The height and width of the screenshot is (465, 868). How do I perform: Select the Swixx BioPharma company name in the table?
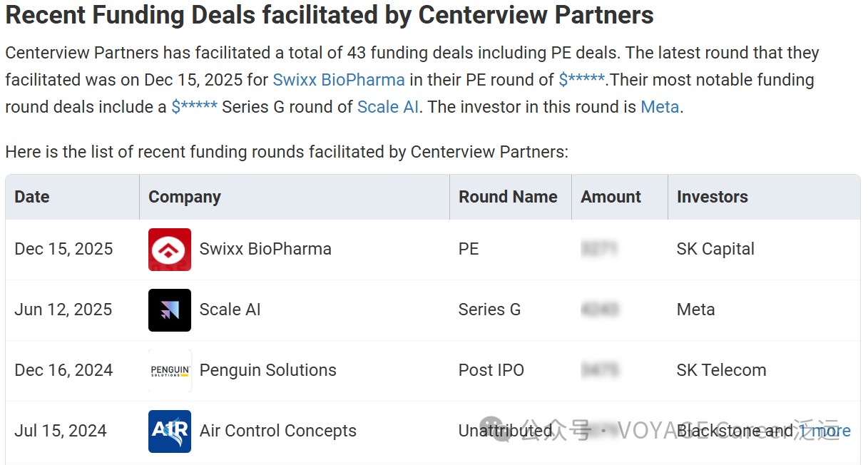[265, 249]
